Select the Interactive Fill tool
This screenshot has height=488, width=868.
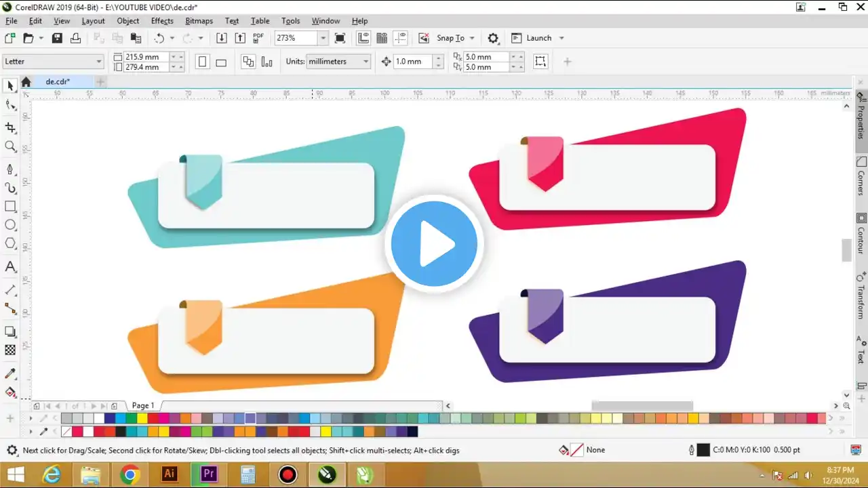click(10, 392)
